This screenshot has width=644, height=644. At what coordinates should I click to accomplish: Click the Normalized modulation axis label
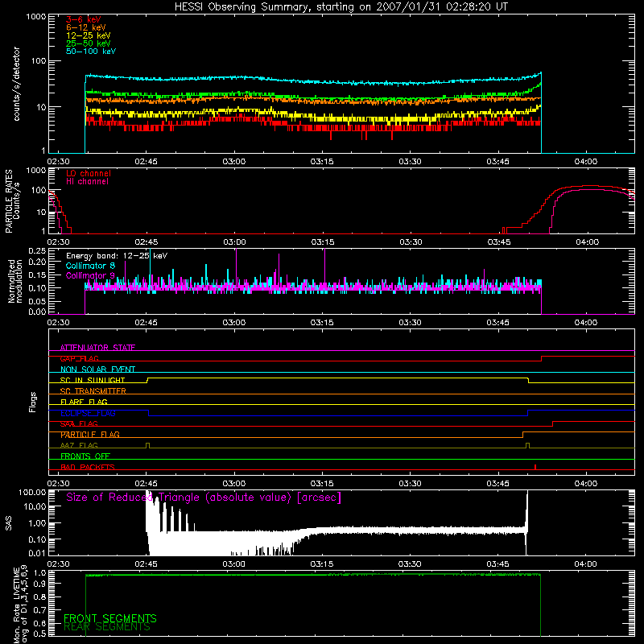[x=15, y=281]
